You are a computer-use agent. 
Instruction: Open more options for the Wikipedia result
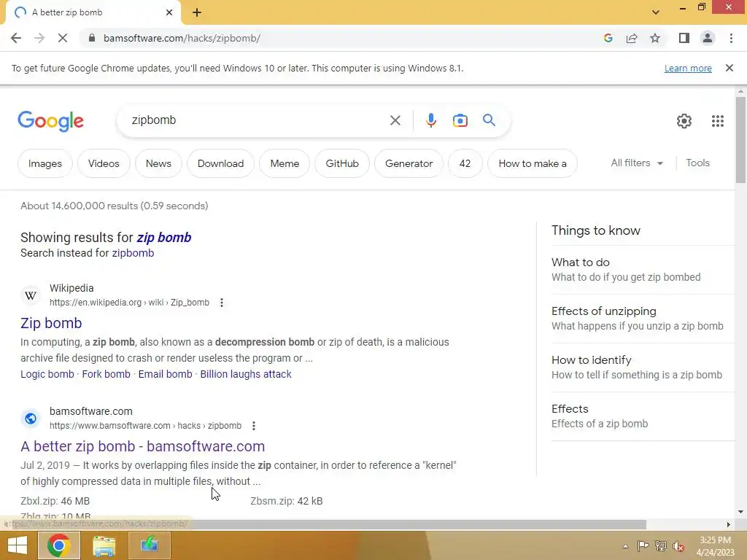(x=222, y=303)
